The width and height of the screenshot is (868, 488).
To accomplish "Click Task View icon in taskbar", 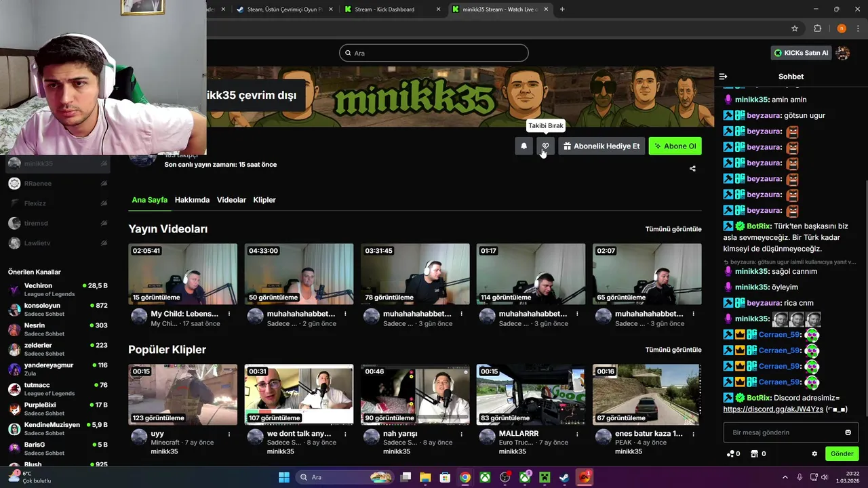I will coord(406,477).
